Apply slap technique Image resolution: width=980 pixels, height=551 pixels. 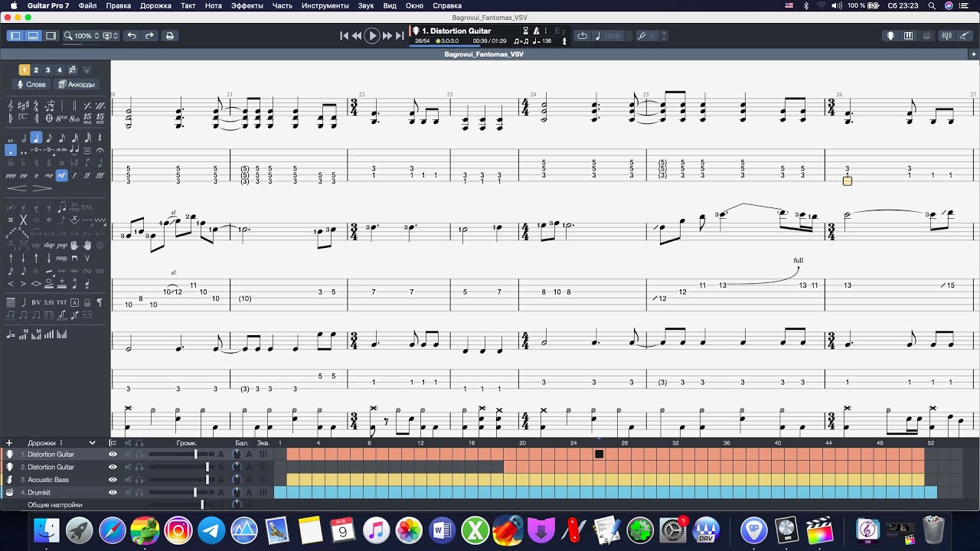pos(48,246)
